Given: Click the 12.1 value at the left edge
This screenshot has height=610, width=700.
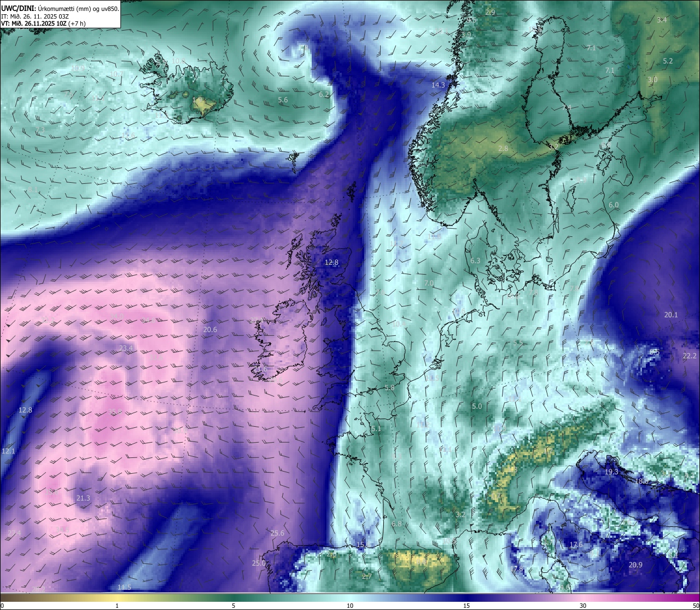Looking at the screenshot, I should tap(8, 451).
